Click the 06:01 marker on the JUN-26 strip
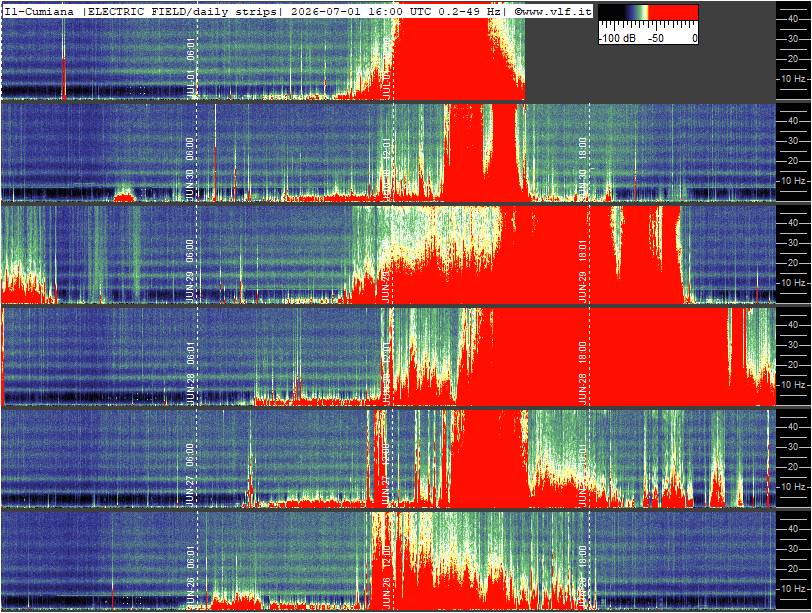812x613 pixels. point(191,556)
